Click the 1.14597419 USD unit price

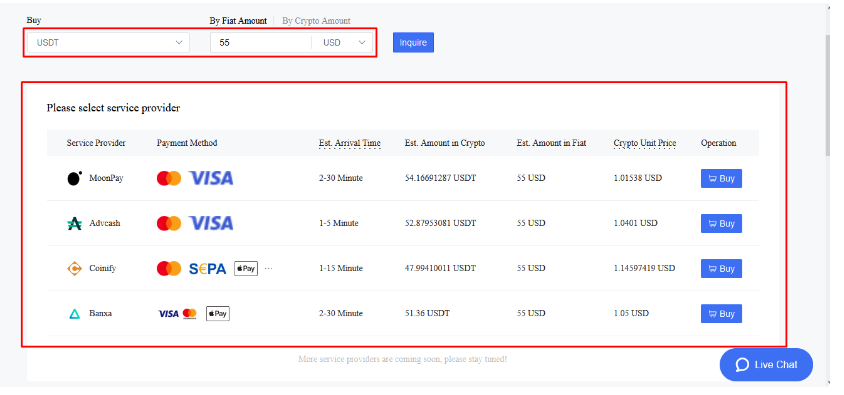click(x=644, y=268)
